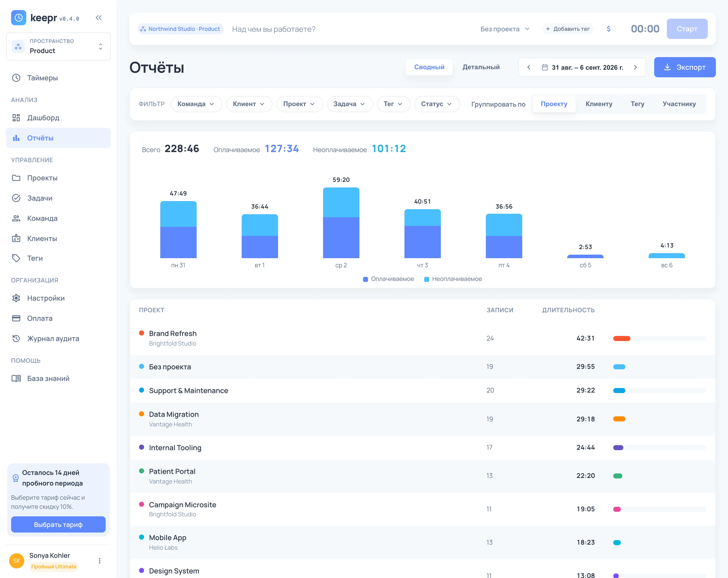
Task: Click the Brand Refresh duration progress bar
Action: point(659,339)
